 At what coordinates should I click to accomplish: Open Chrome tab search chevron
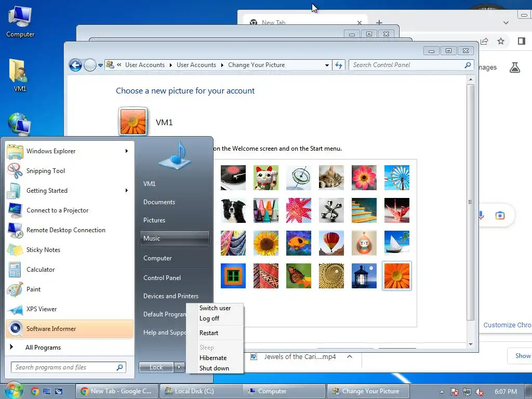[506, 23]
